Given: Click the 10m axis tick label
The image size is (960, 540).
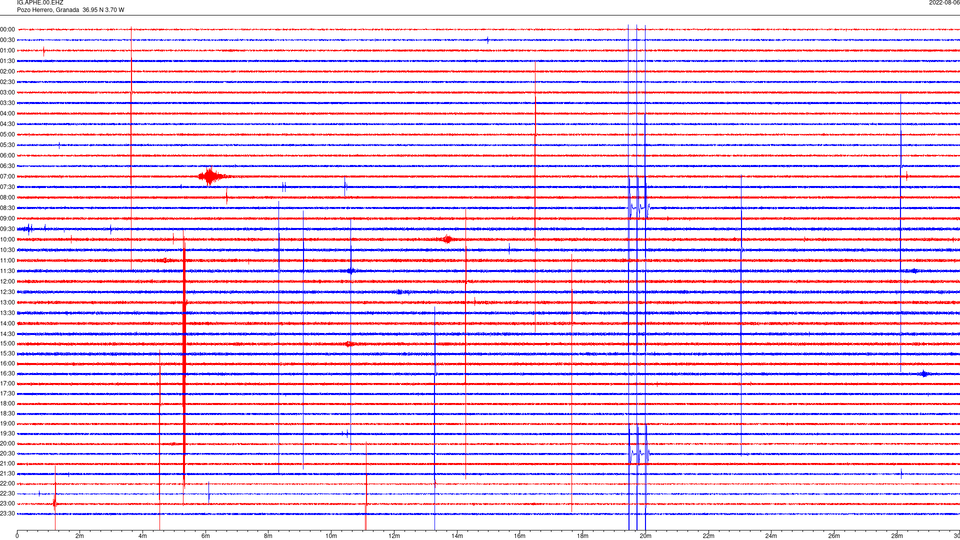Looking at the screenshot, I should 331,536.
